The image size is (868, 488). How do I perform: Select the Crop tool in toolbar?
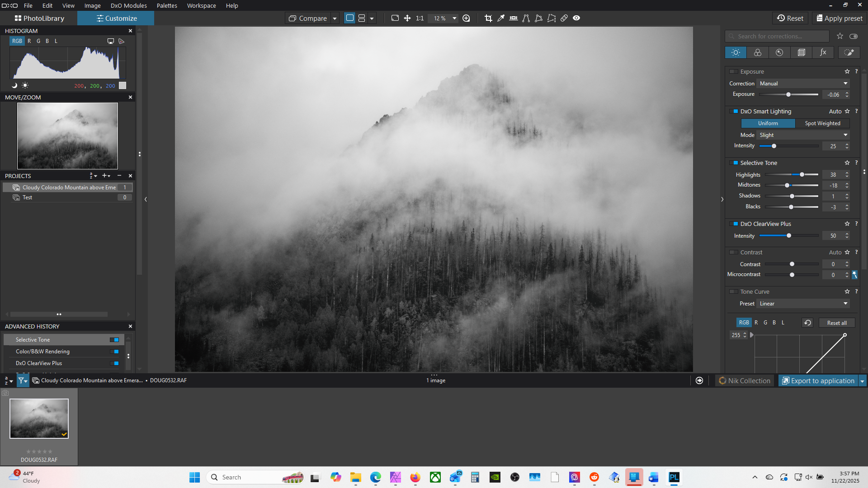(x=488, y=18)
